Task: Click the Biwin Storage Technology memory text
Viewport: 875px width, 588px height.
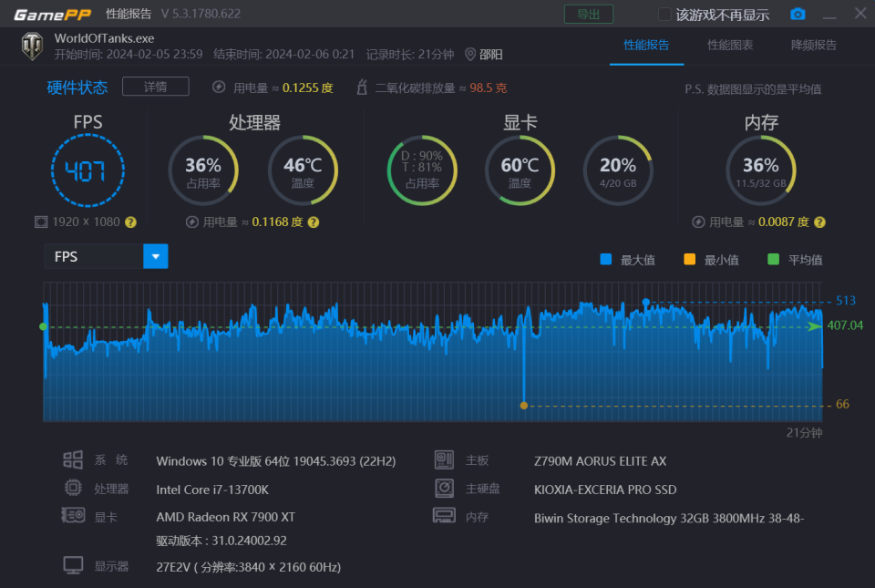Action: (669, 519)
